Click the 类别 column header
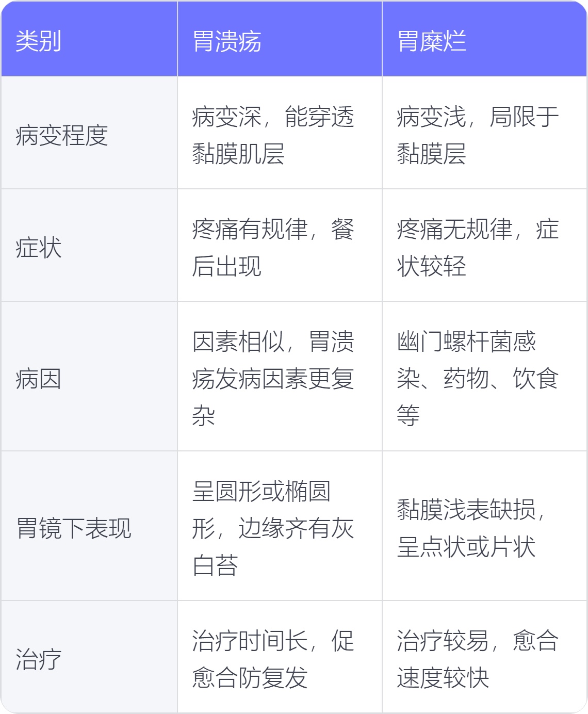This screenshot has height=714, width=588. [x=39, y=41]
